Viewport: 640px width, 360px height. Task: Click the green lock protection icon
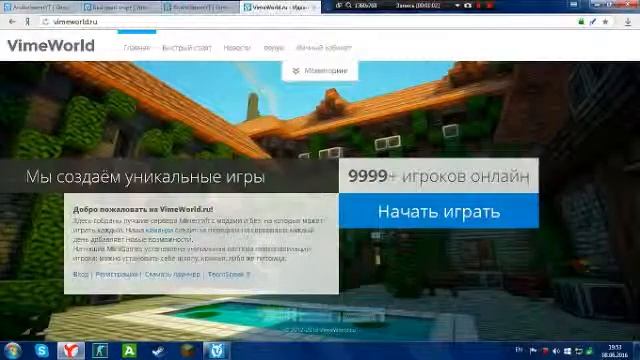581,22
